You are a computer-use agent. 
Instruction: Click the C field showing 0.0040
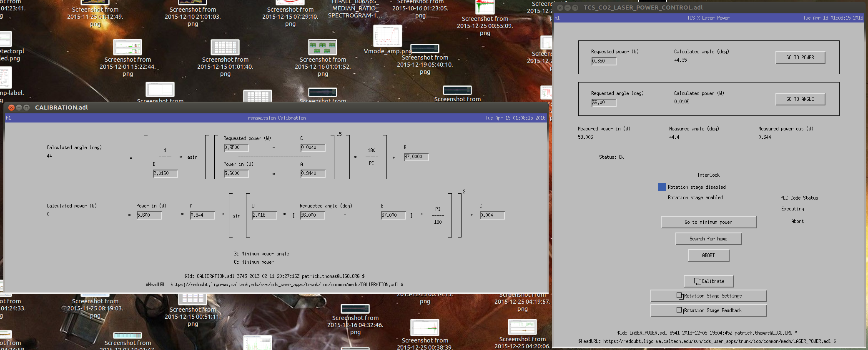coord(313,147)
